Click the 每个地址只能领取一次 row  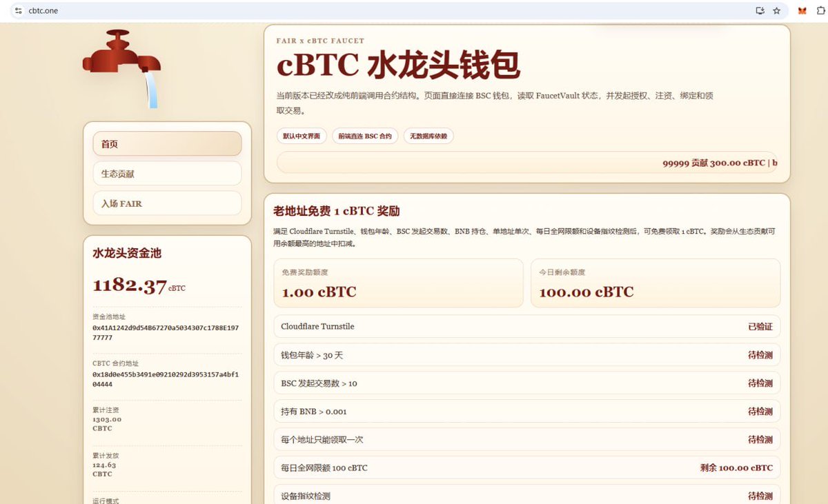coord(526,439)
